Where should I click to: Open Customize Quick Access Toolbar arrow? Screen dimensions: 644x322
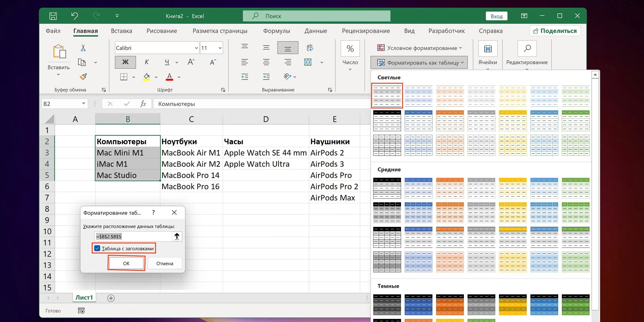pos(117,16)
